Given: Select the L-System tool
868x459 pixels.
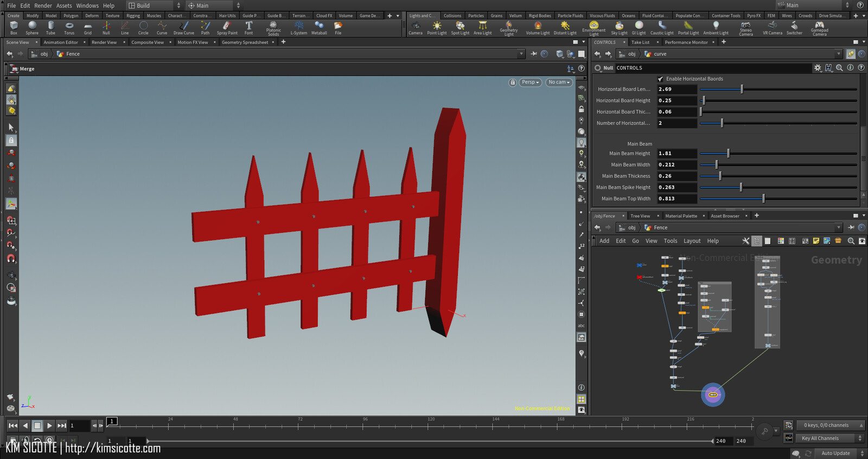Looking at the screenshot, I should tap(299, 28).
